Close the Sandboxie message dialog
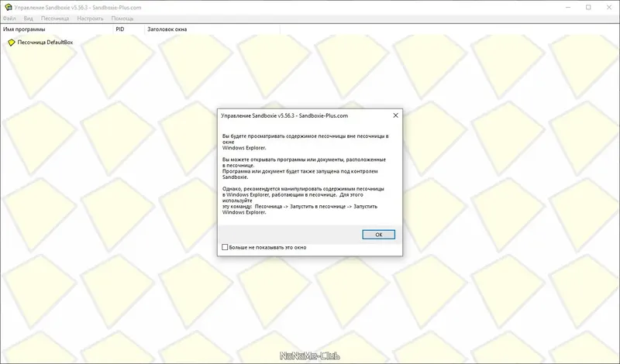620x364 pixels. (395, 115)
